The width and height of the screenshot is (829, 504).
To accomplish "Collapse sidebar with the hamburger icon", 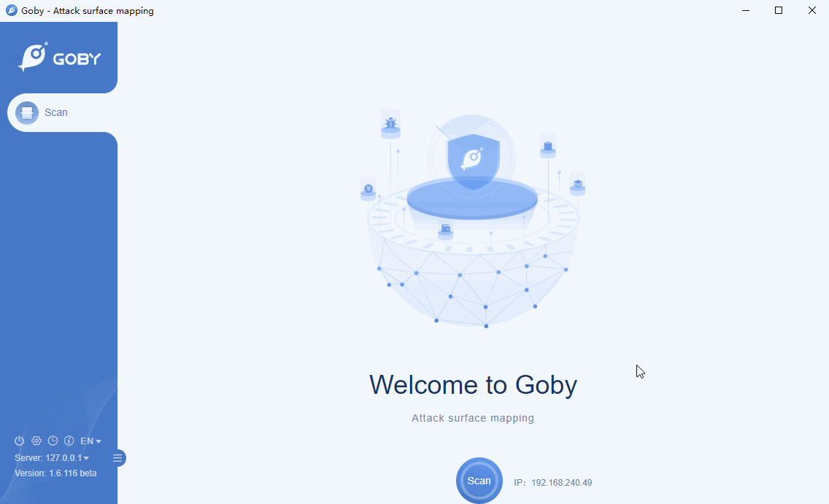I will (x=117, y=458).
